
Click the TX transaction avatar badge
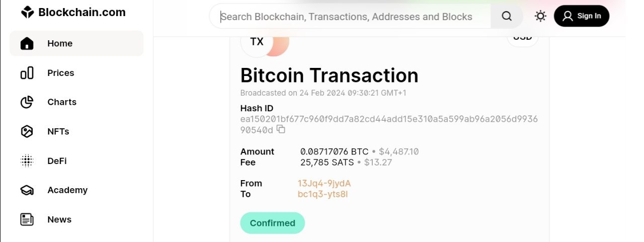[257, 42]
